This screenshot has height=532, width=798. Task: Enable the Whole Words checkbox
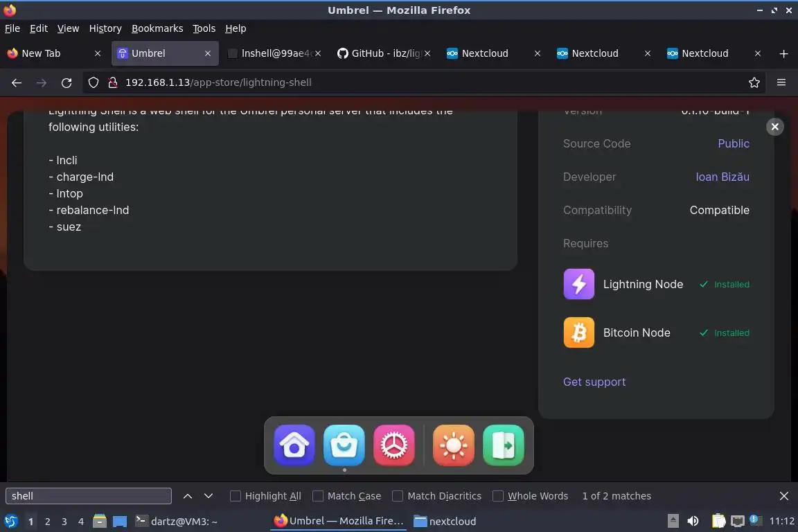pyautogui.click(x=498, y=496)
